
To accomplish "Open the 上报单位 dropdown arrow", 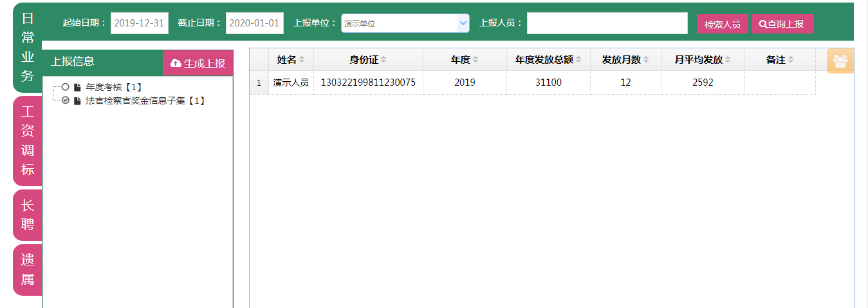I will coord(463,23).
